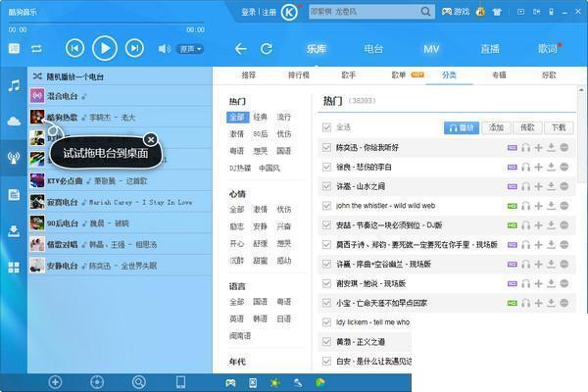Click the large play button
Screen dimensions: 588x392
click(105, 48)
